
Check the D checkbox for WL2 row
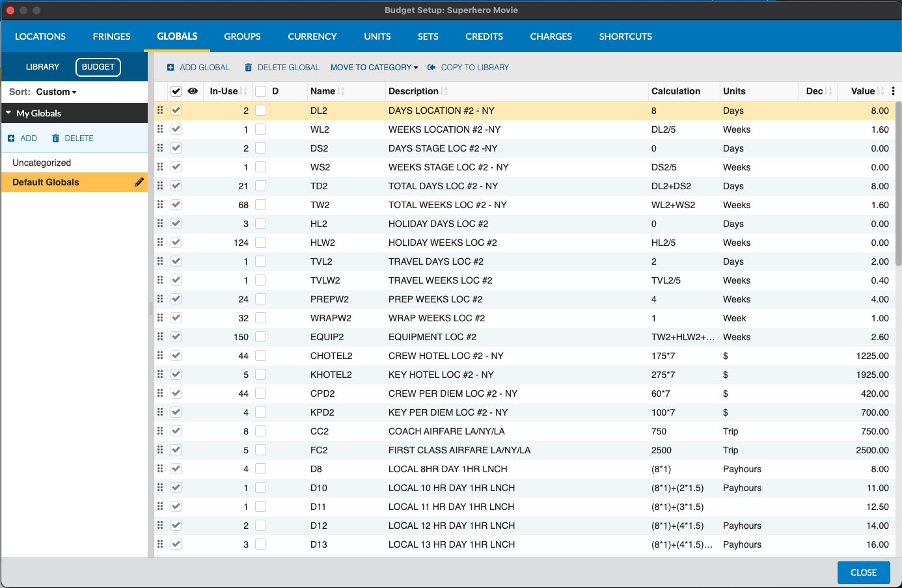click(261, 129)
